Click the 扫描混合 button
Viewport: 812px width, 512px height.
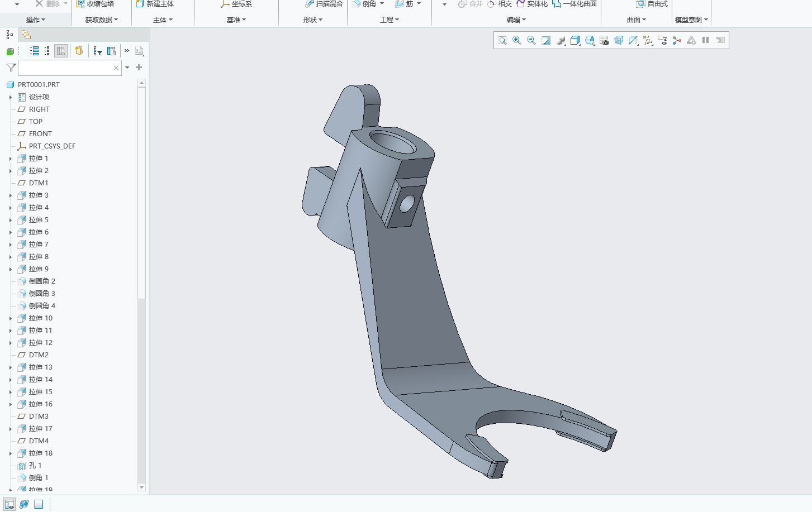pyautogui.click(x=324, y=3)
